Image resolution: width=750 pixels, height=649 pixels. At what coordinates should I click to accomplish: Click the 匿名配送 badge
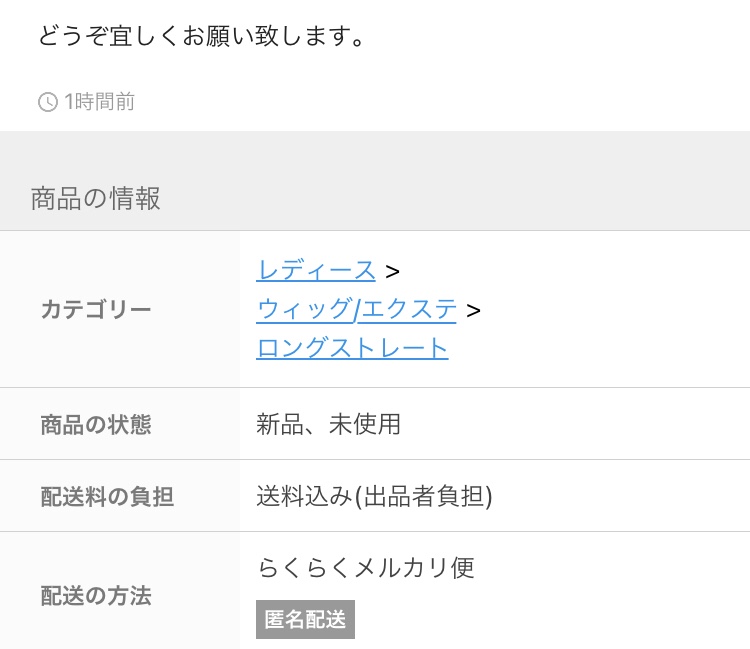305,619
